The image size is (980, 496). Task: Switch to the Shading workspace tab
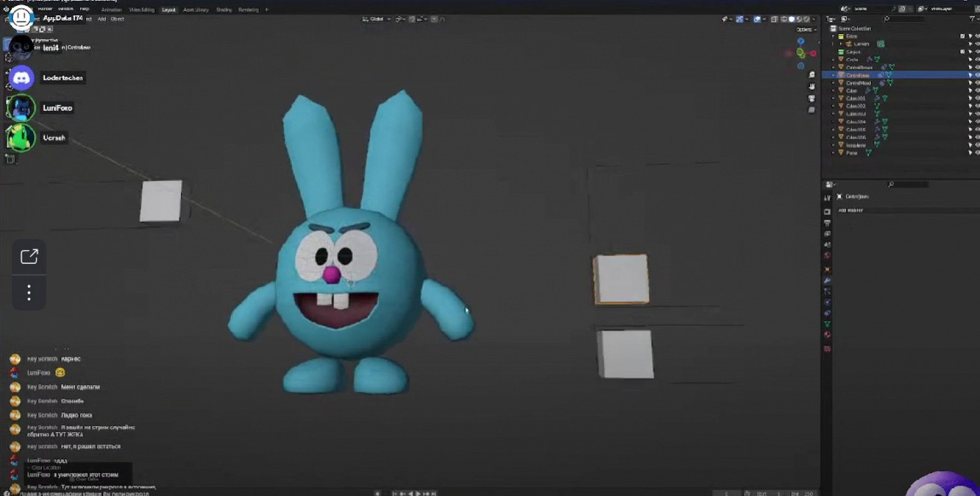(223, 10)
